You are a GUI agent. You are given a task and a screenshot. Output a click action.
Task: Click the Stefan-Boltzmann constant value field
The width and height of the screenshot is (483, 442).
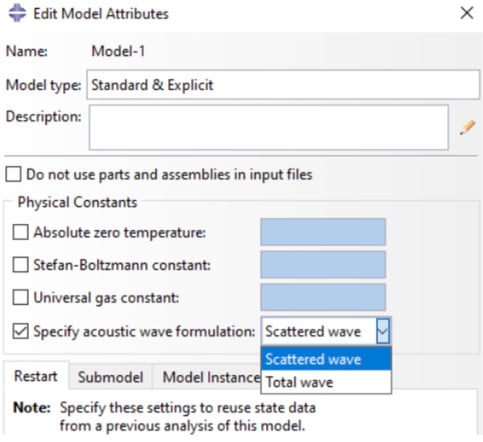click(x=323, y=265)
